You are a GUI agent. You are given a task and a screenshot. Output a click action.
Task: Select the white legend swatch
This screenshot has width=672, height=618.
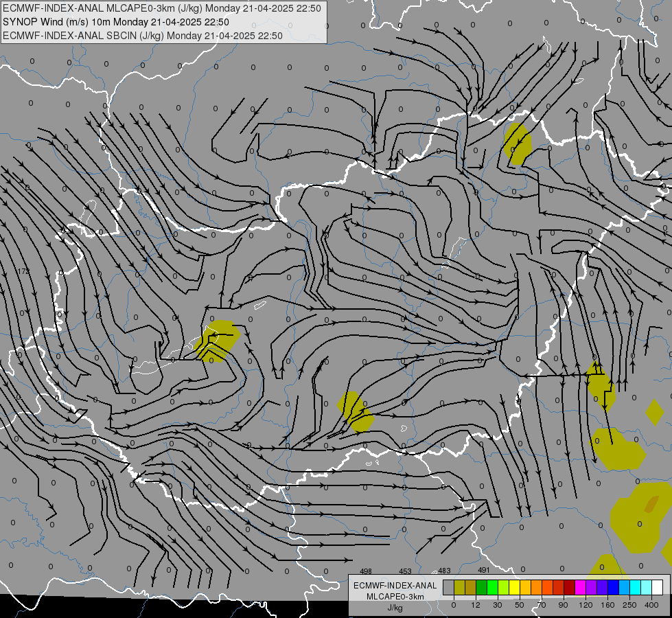click(x=658, y=587)
